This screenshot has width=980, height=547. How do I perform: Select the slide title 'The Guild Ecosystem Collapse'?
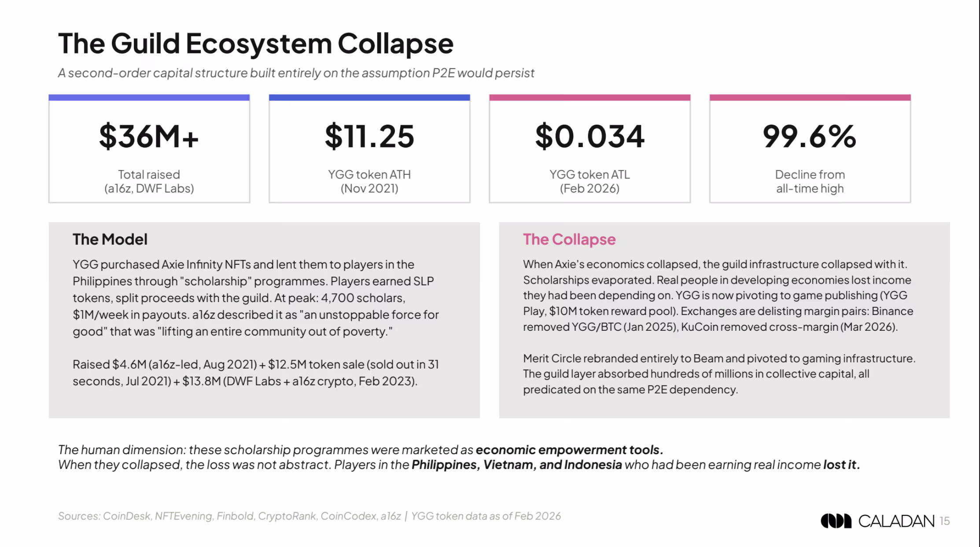click(255, 43)
